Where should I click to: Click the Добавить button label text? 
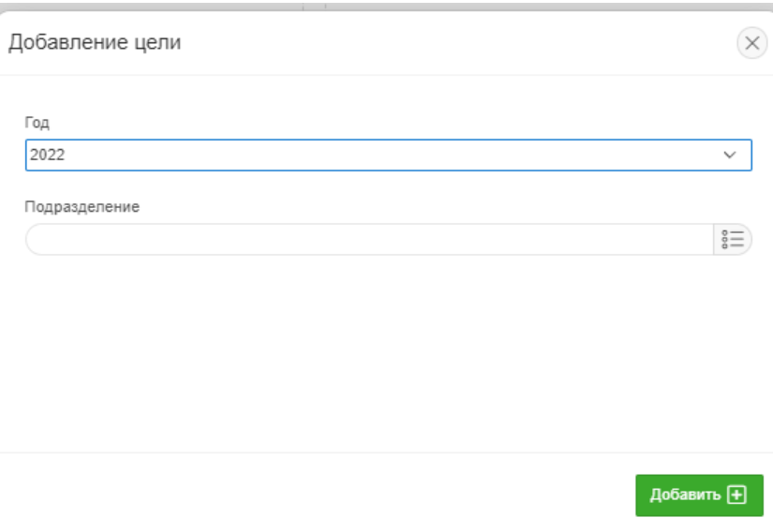[685, 495]
